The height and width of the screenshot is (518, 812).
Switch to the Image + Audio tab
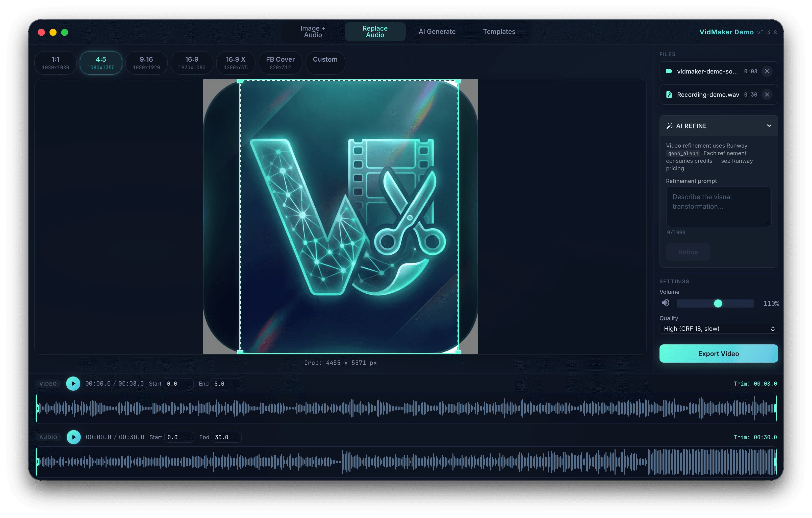(313, 32)
